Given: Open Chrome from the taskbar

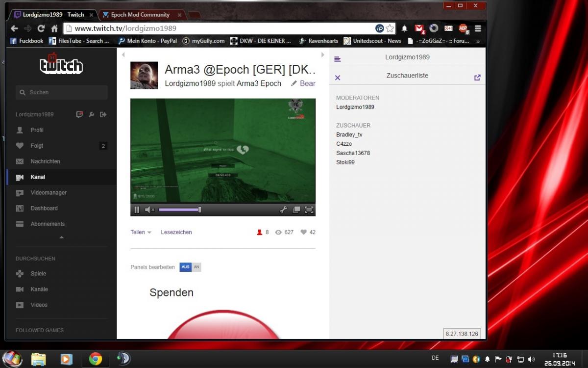Looking at the screenshot, I should coord(95,359).
